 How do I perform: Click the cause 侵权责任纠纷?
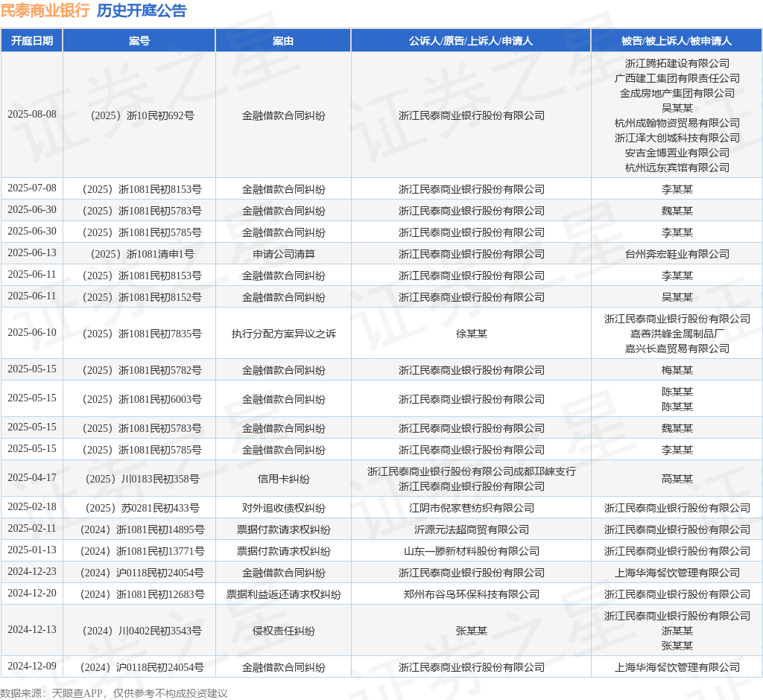284,631
